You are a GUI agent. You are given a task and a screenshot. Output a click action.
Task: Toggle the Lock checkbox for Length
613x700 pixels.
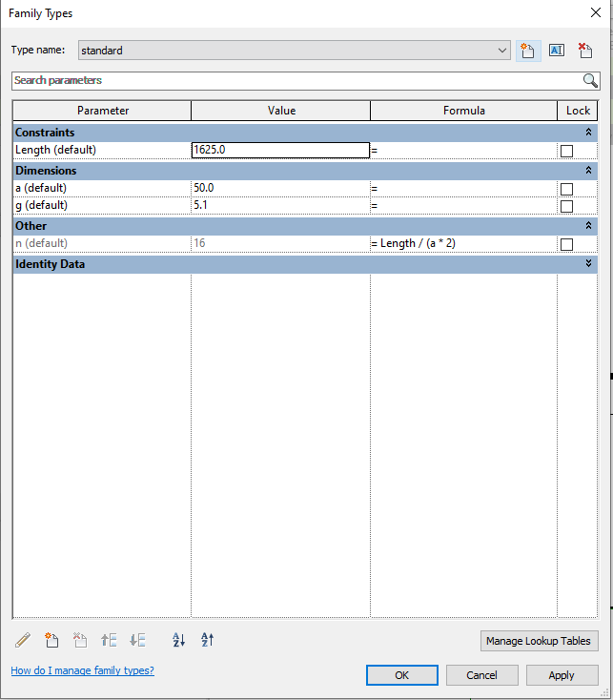pyautogui.click(x=566, y=151)
